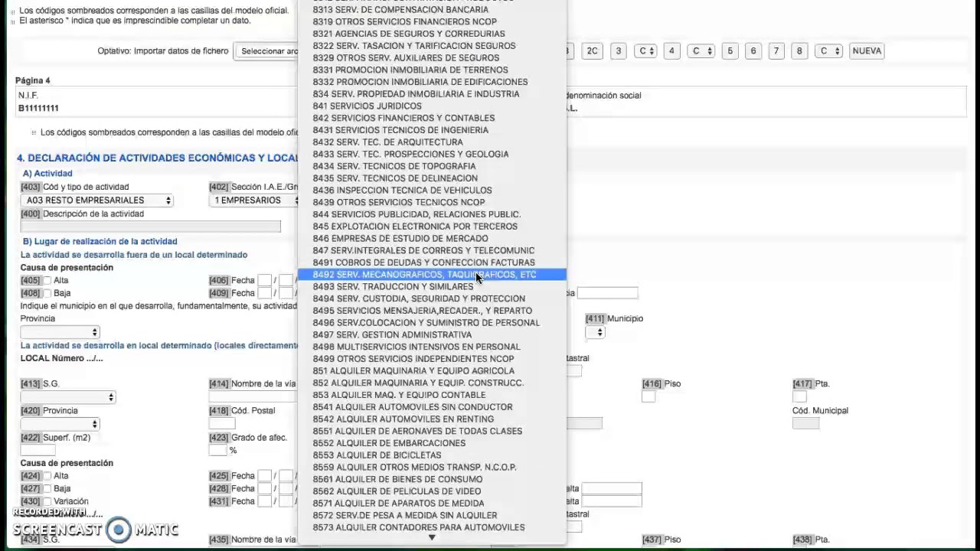Click the N.I.F. value B11111111

38,109
